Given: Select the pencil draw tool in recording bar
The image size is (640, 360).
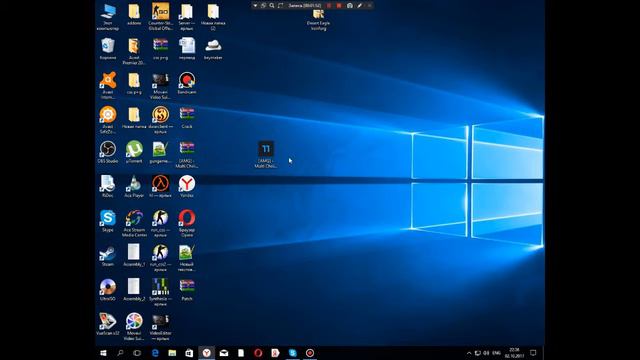Looking at the screenshot, I should point(360,6).
